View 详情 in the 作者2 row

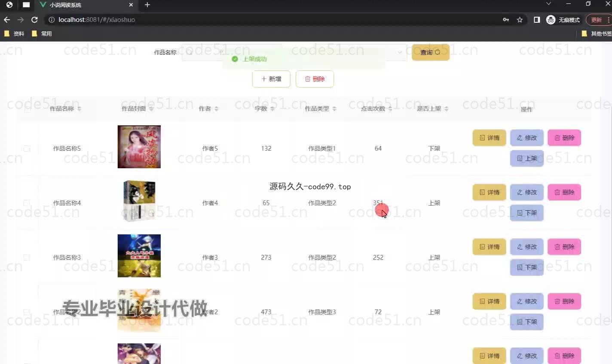click(490, 301)
